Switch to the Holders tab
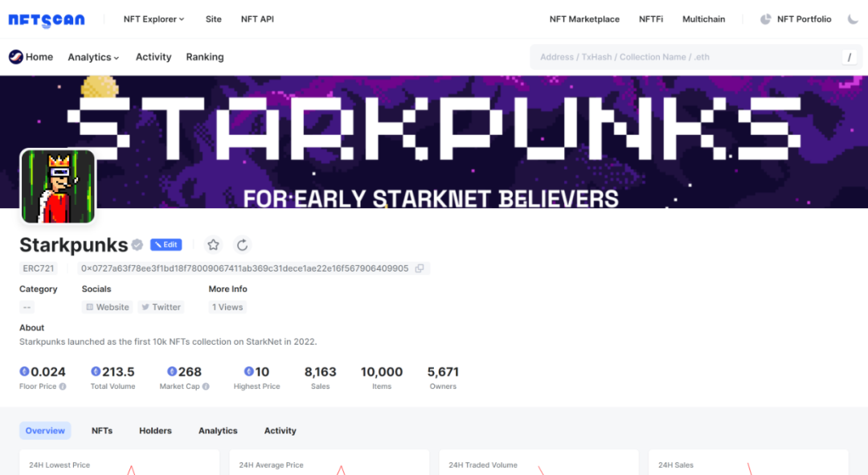 (155, 431)
